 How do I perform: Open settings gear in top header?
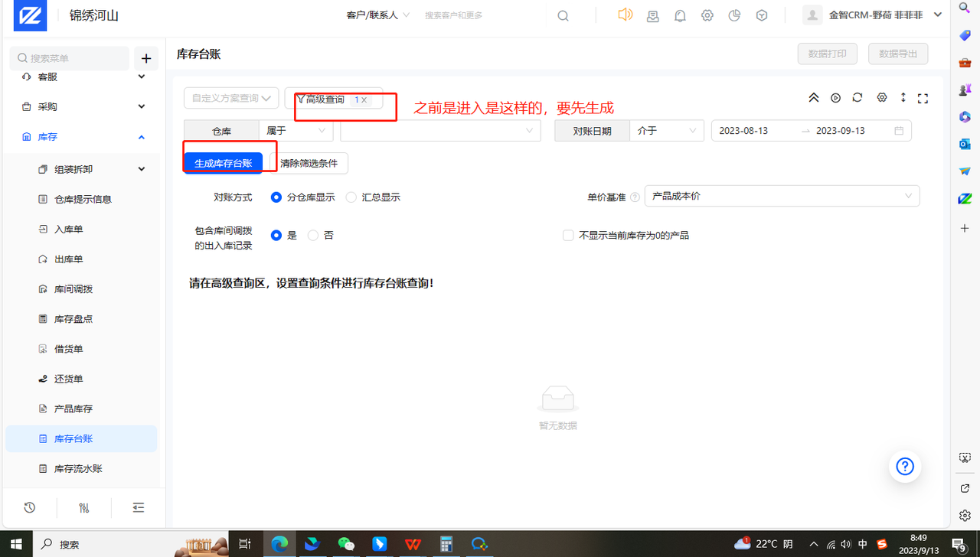click(707, 15)
